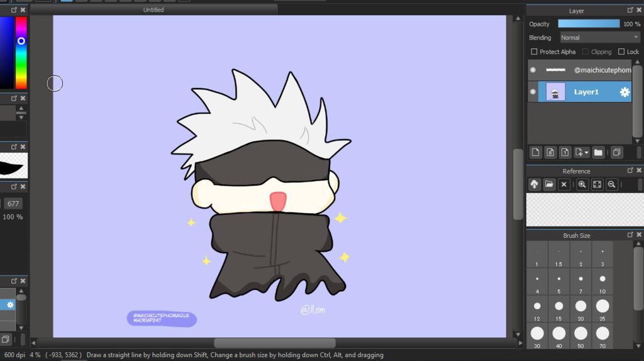Toggle Clipping checkbox

point(586,52)
